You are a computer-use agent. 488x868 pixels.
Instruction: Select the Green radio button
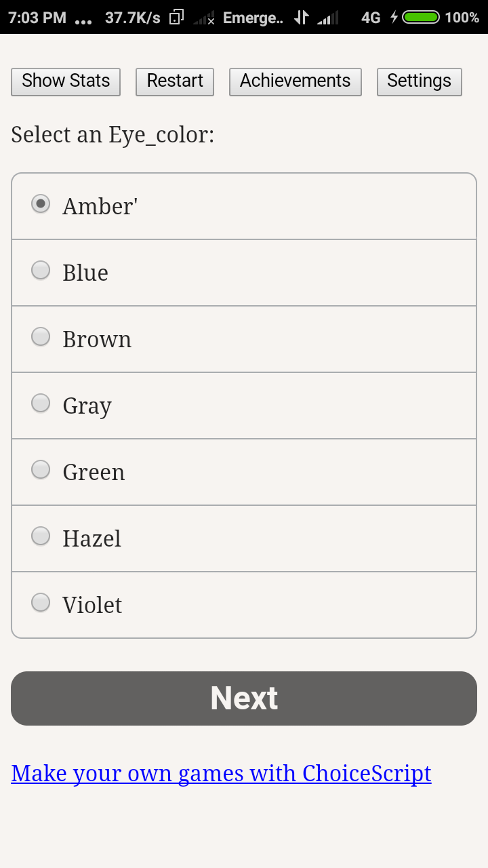[x=41, y=469]
